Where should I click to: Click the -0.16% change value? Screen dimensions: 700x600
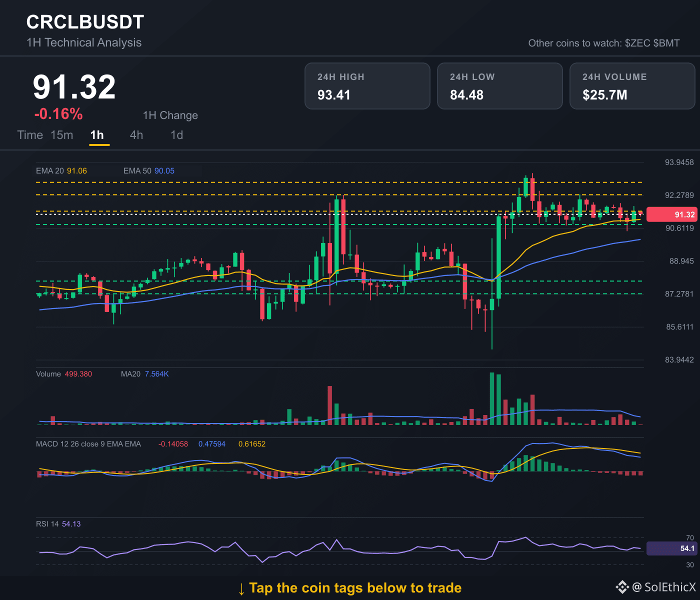[x=58, y=114]
